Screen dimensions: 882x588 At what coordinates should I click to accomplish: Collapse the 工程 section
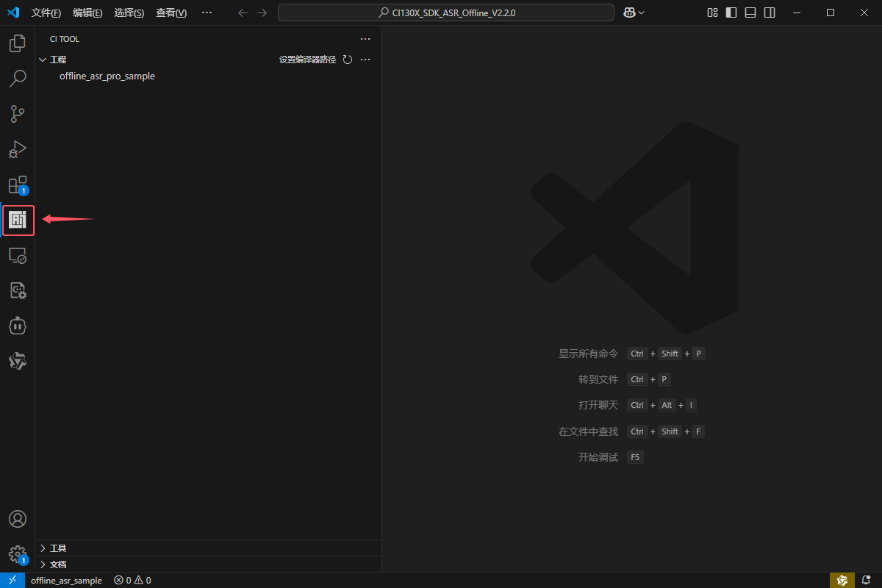[x=43, y=60]
